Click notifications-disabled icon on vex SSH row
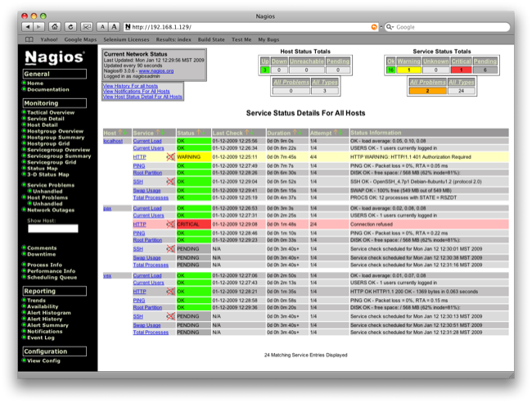Viewport: 532px width, 403px height. pos(171,316)
